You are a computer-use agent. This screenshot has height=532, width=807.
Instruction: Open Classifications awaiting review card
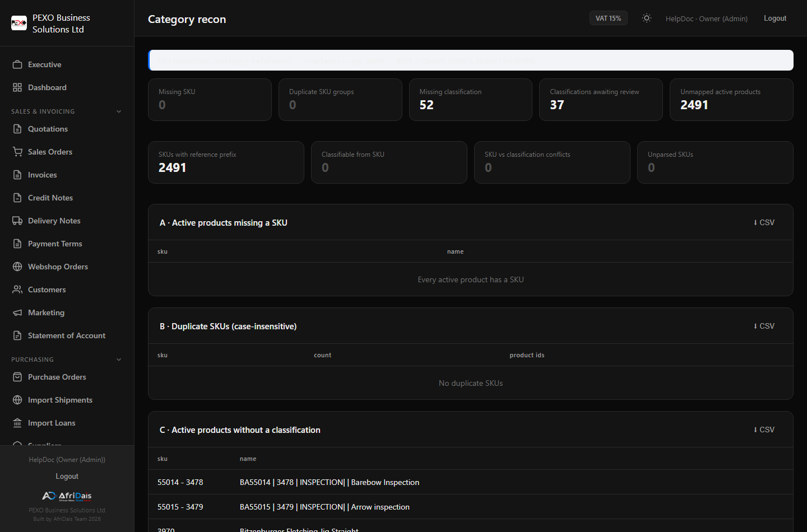(x=601, y=100)
